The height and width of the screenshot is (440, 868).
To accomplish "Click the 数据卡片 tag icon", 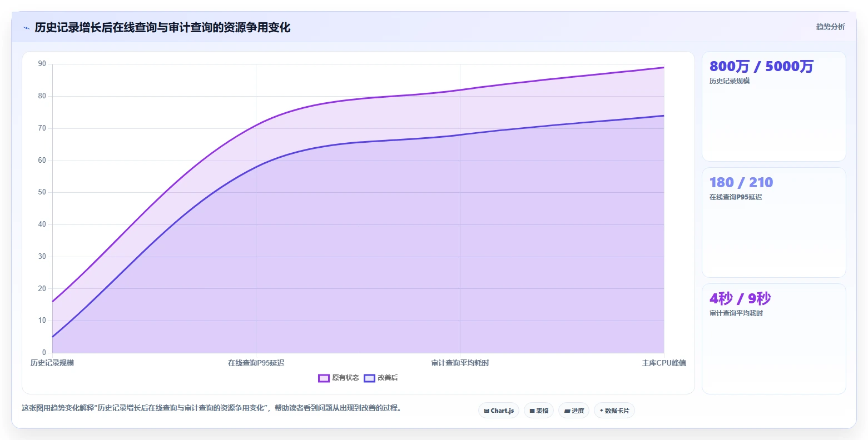I will tap(602, 411).
